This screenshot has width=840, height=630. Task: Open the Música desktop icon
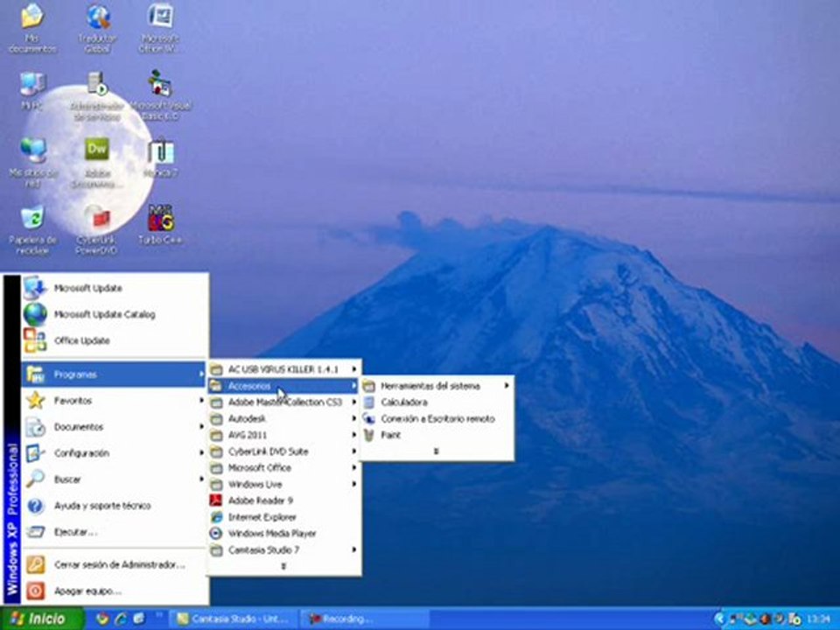[160, 157]
